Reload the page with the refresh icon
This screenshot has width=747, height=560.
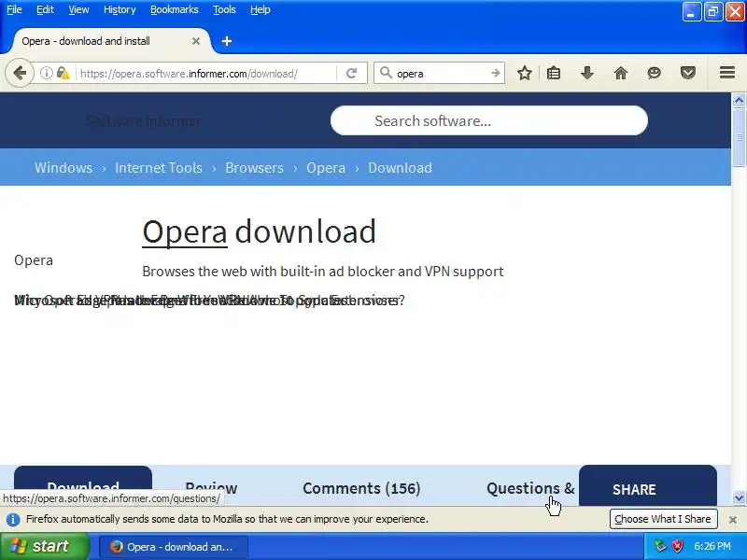pyautogui.click(x=352, y=73)
